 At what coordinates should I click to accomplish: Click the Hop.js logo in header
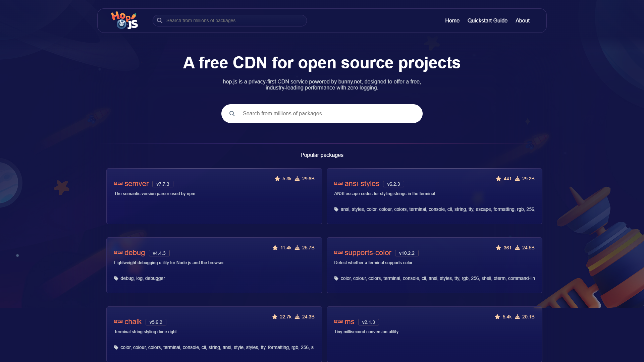(124, 20)
